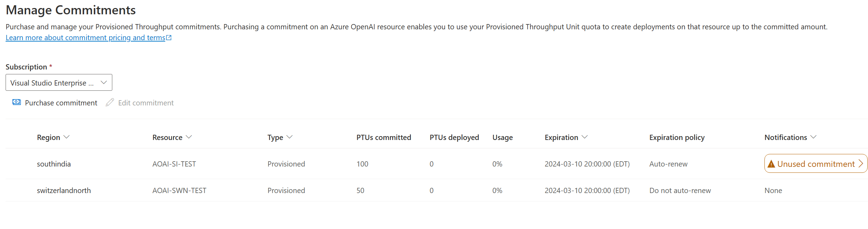This screenshot has height=229, width=868.
Task: Open Notifications column sort chevron
Action: [813, 137]
